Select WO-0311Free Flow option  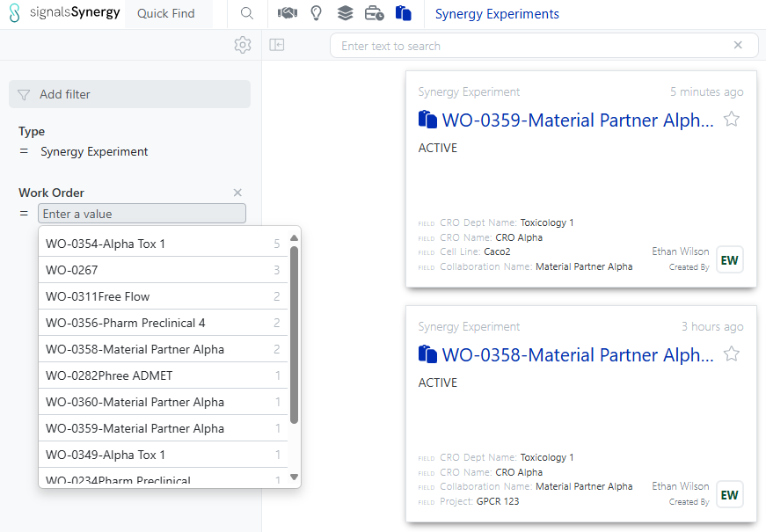[x=163, y=296]
